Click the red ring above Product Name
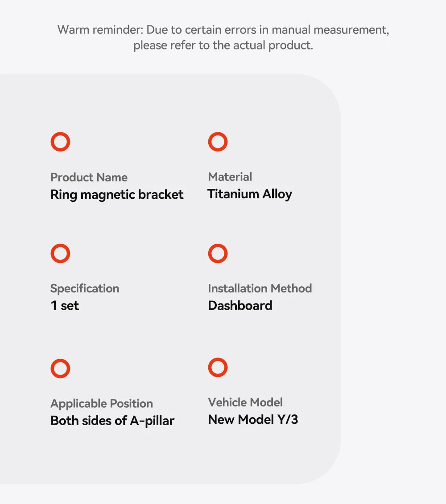 [60, 142]
